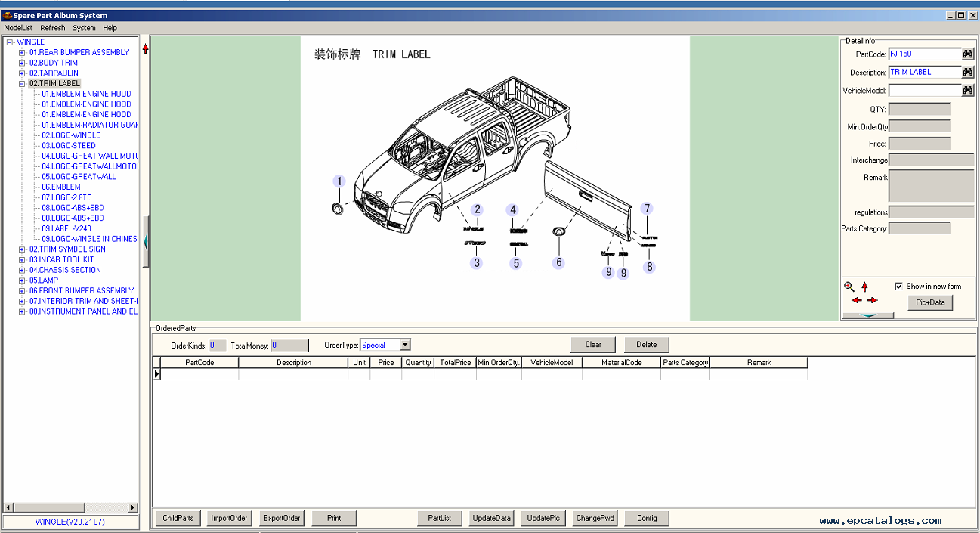Image resolution: width=980 pixels, height=533 pixels.
Task: Toggle the Show in new form checkbox
Action: (x=898, y=286)
